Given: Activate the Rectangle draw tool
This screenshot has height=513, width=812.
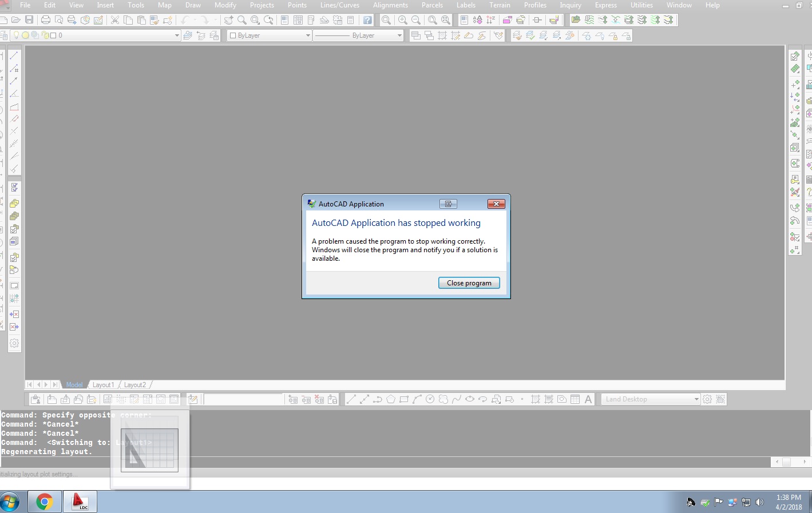Looking at the screenshot, I should point(405,399).
